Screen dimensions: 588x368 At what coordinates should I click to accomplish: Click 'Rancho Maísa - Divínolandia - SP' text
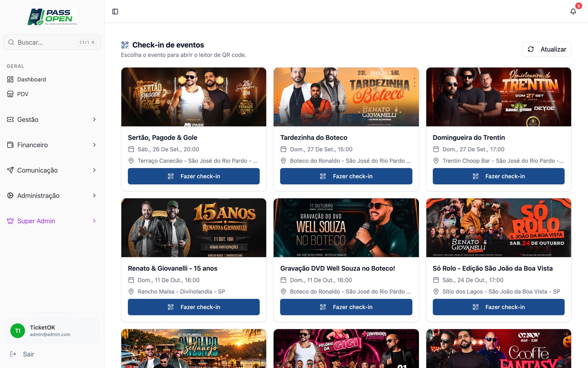click(x=181, y=291)
